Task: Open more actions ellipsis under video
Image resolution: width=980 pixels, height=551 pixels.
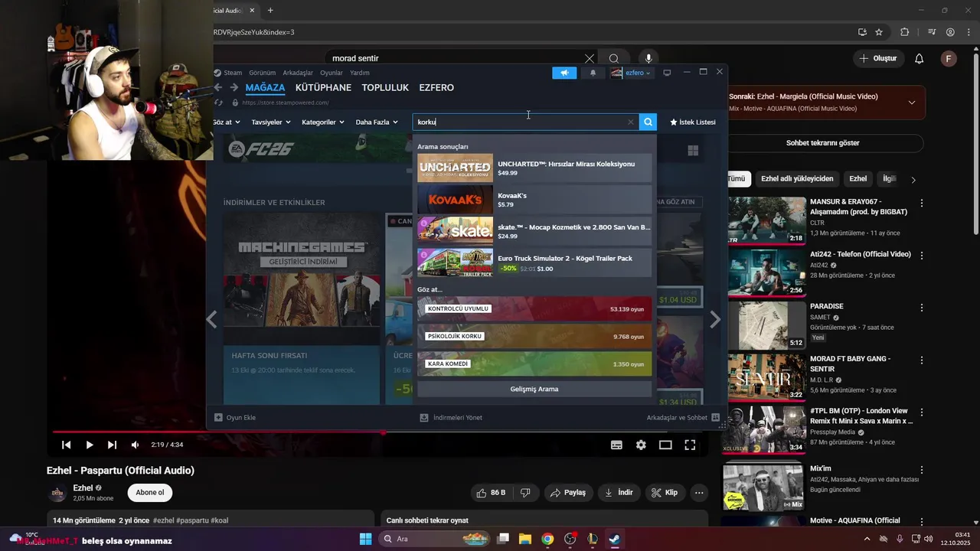Action: coord(699,493)
